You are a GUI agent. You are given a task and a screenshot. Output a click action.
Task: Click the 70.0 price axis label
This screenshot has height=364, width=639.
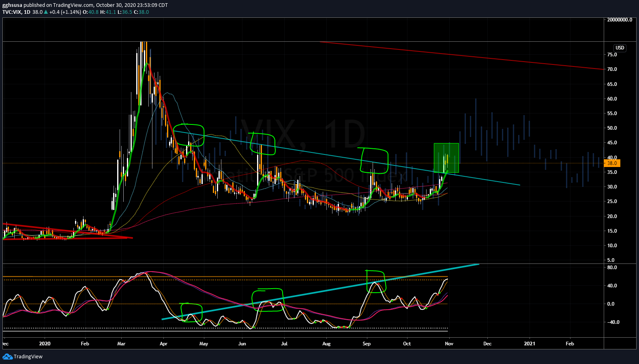tap(612, 69)
